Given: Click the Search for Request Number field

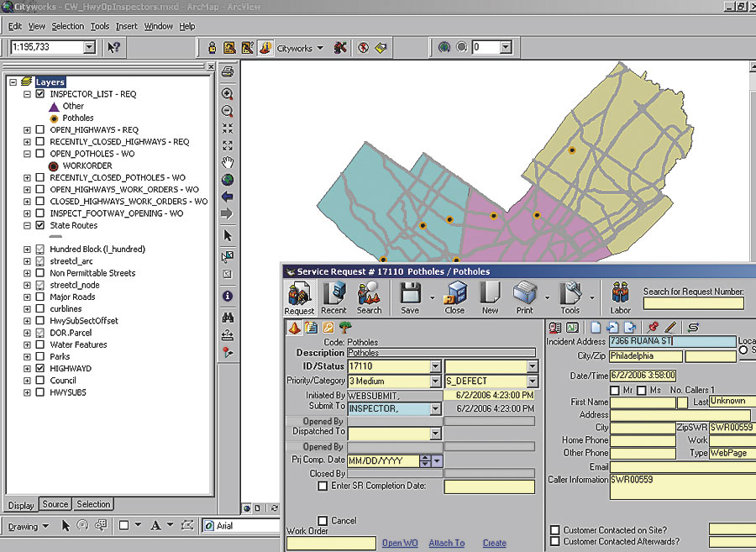Looking at the screenshot, I should tap(693, 303).
